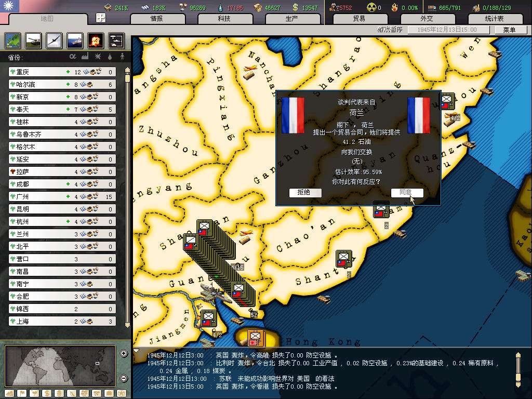This screenshot has height=399, width=532.
Task: Open the 贸易 trade tab
Action: [360, 19]
